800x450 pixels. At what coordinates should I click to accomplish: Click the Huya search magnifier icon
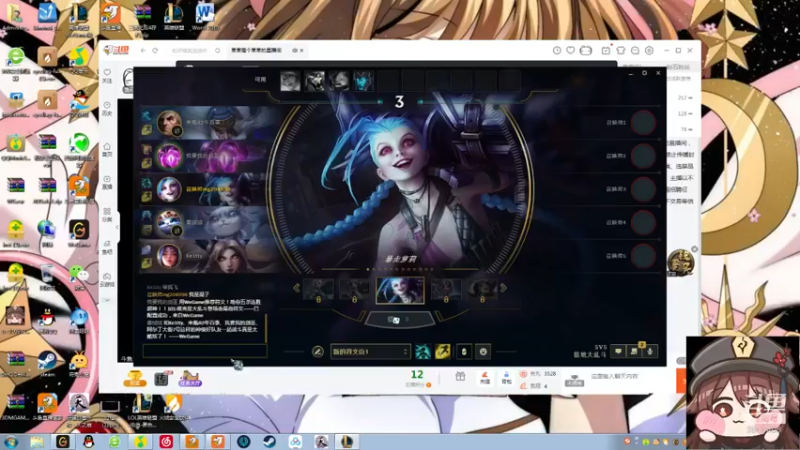pyautogui.click(x=218, y=51)
